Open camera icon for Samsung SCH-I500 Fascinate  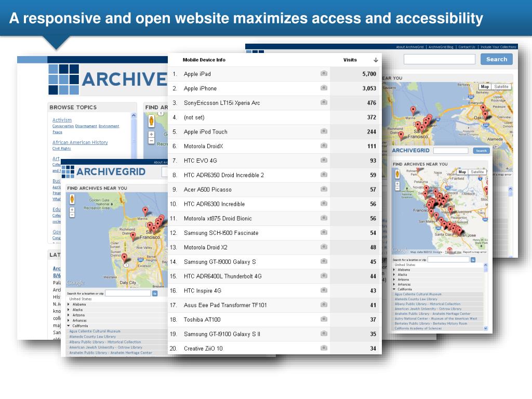tap(324, 232)
